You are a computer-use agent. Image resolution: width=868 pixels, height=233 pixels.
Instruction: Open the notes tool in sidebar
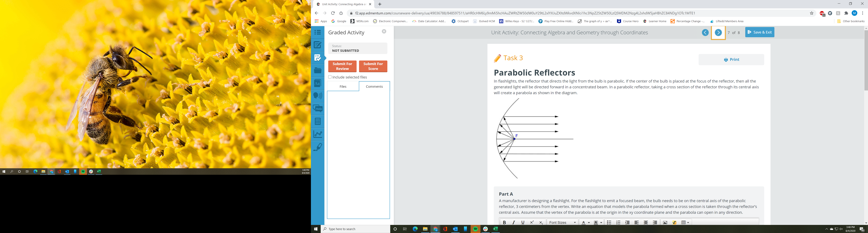pos(317,45)
